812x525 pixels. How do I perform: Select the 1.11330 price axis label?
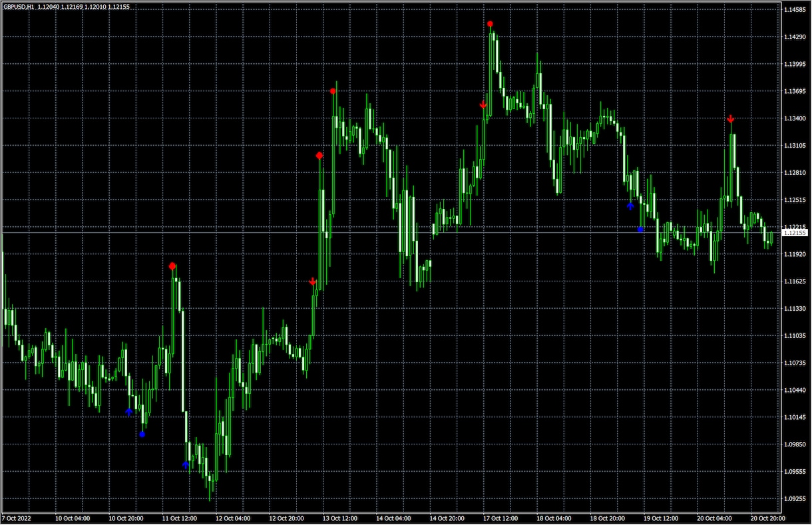[795, 309]
